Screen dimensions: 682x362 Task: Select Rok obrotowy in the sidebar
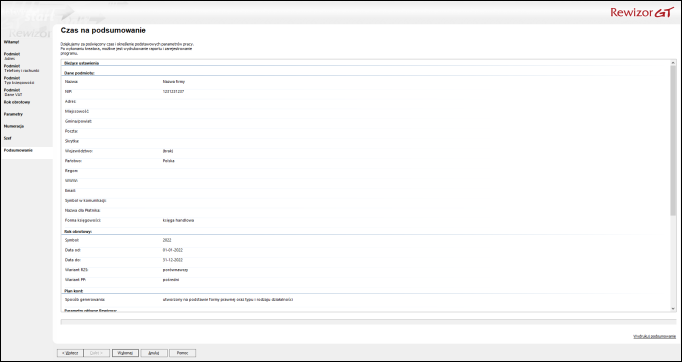click(x=17, y=102)
